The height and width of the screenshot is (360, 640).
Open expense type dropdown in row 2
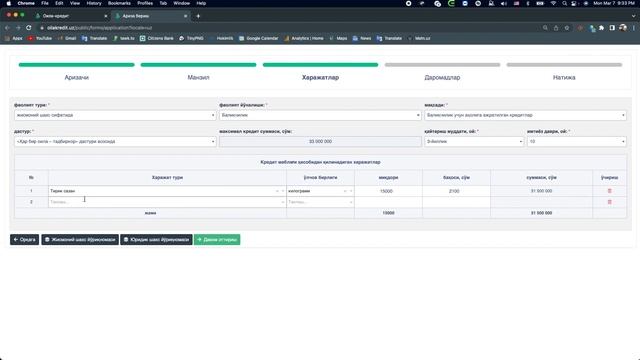click(x=167, y=202)
